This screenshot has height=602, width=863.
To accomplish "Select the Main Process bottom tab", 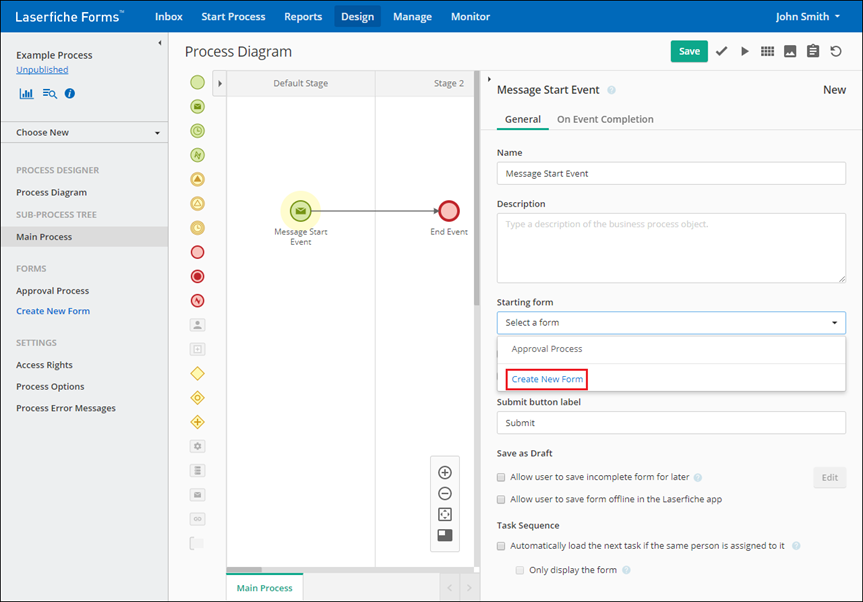I will coord(265,588).
